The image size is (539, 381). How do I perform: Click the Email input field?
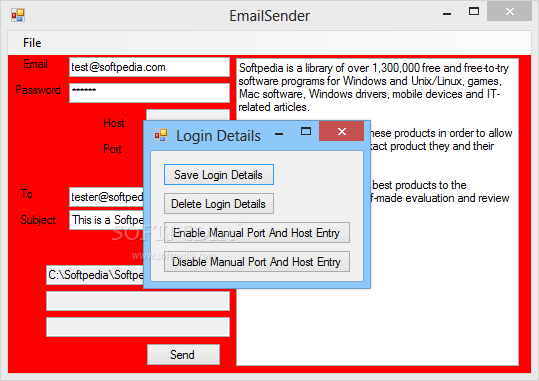click(x=149, y=67)
